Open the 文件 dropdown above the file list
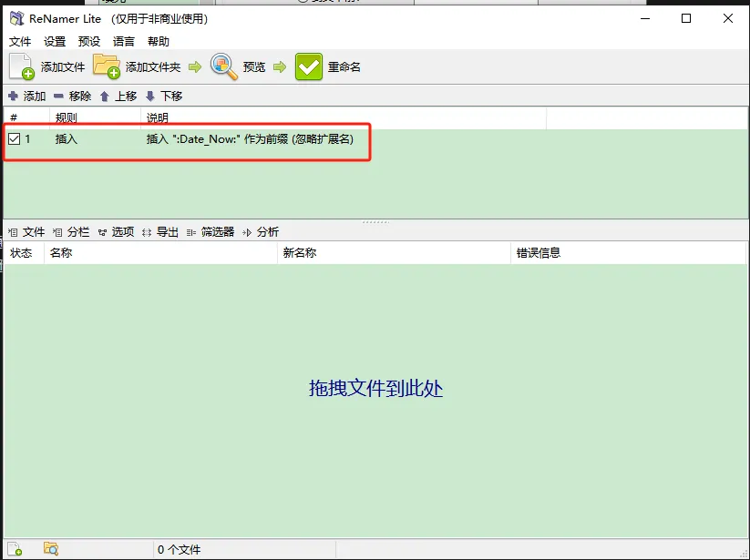Image resolution: width=750 pixels, height=560 pixels. [26, 232]
